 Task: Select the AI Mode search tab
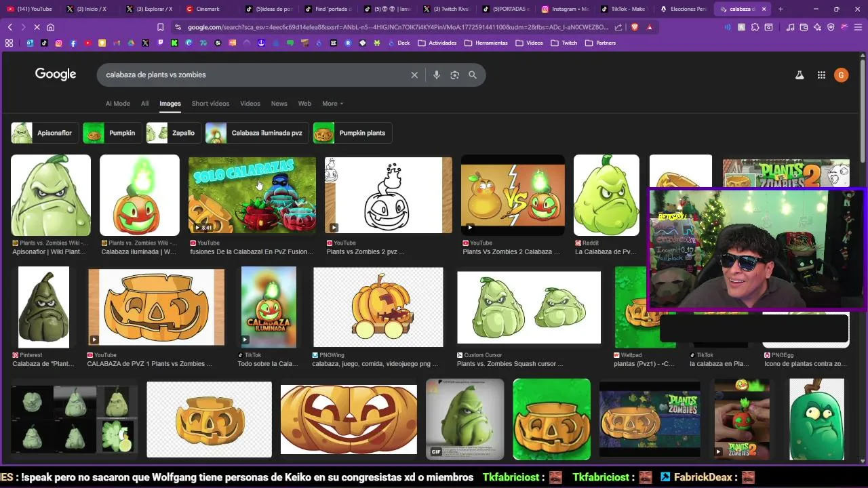tap(117, 104)
